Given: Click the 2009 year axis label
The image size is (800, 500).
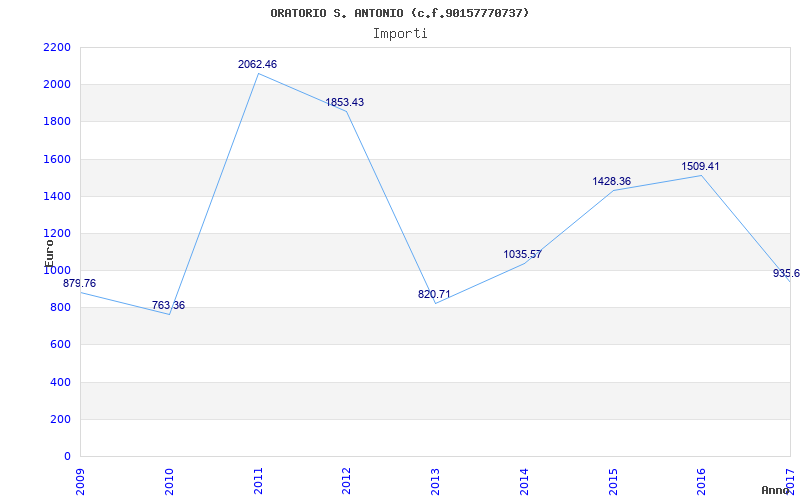Looking at the screenshot, I should [x=80, y=481].
